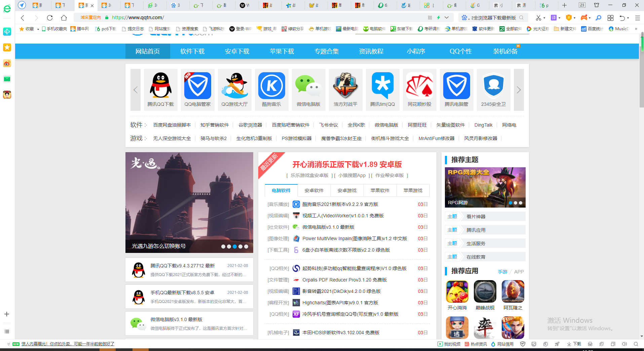Open the translate extension icon
The image size is (644, 351).
[x=554, y=18]
